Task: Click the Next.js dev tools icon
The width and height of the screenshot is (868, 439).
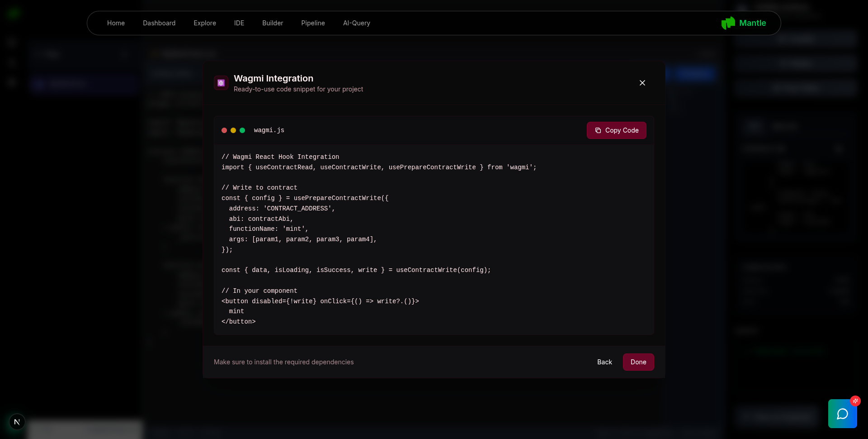Action: (17, 422)
